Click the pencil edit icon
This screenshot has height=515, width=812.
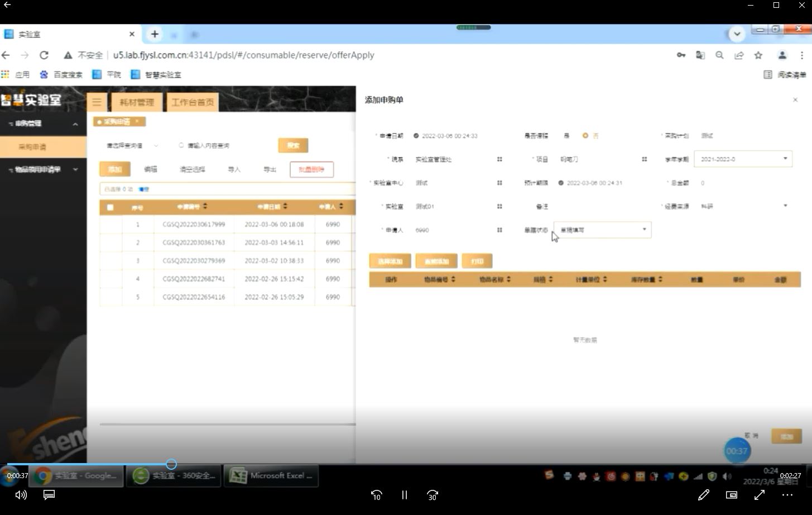[x=704, y=495]
